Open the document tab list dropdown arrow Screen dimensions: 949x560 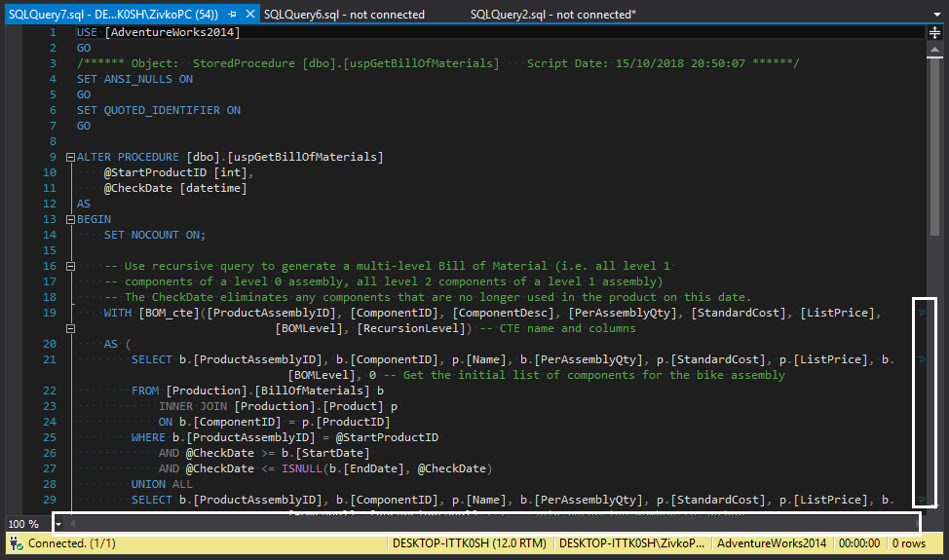pos(937,15)
